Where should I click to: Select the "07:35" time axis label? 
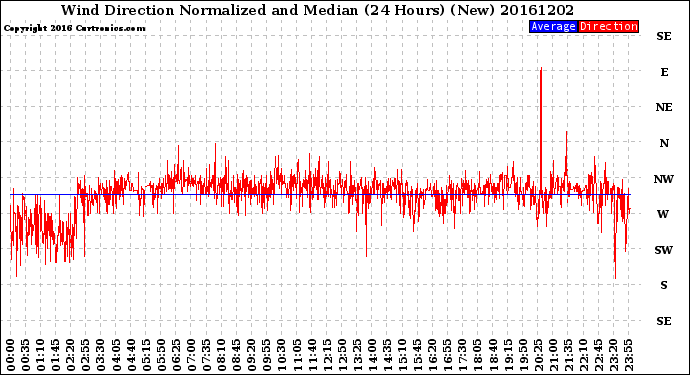206,355
